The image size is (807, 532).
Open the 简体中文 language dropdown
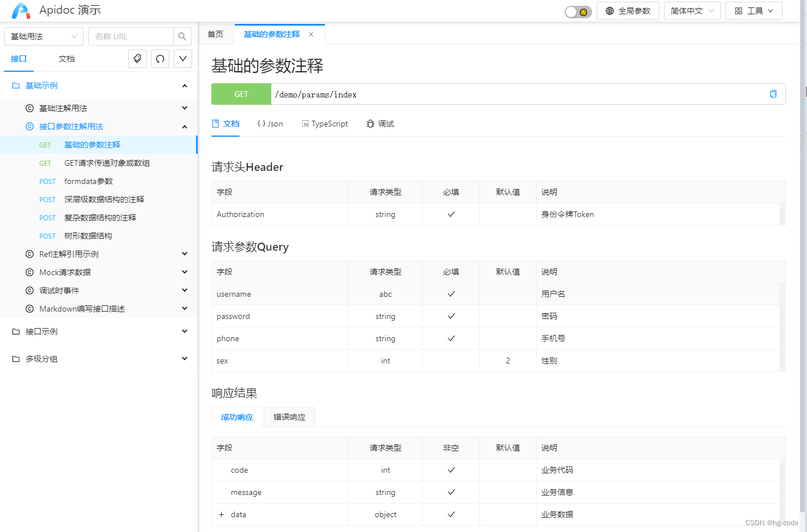pyautogui.click(x=692, y=11)
